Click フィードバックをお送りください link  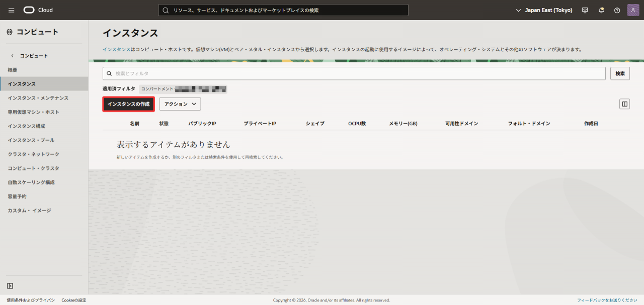[607, 300]
